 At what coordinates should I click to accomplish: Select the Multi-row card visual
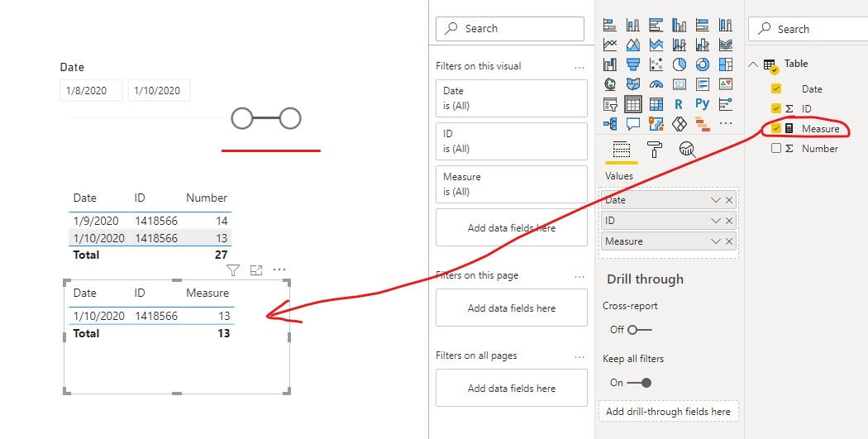pos(703,84)
